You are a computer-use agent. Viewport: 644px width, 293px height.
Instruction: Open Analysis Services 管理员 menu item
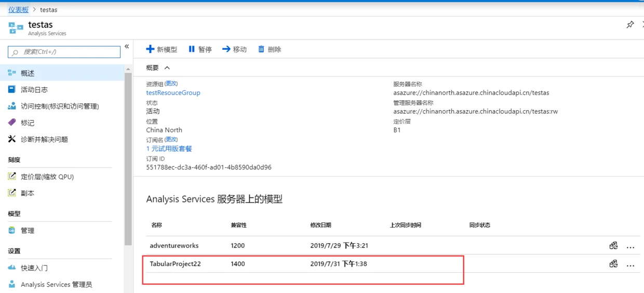point(56,284)
